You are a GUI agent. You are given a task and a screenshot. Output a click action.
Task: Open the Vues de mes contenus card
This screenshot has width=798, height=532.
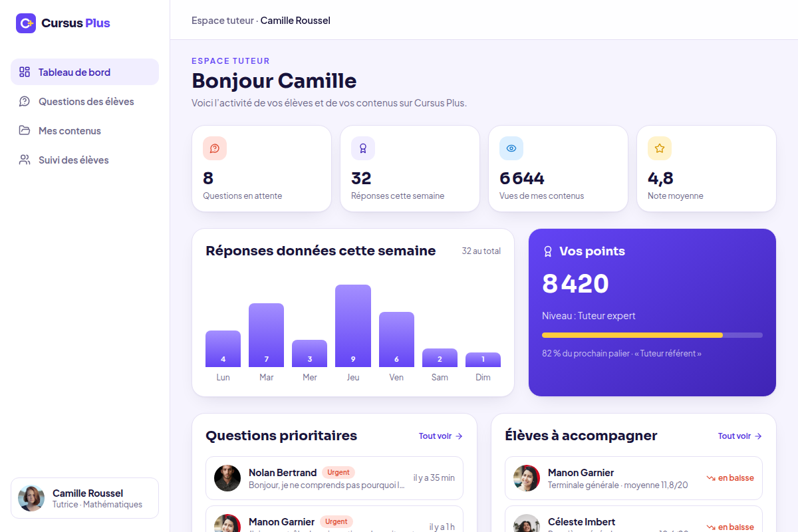pyautogui.click(x=558, y=169)
